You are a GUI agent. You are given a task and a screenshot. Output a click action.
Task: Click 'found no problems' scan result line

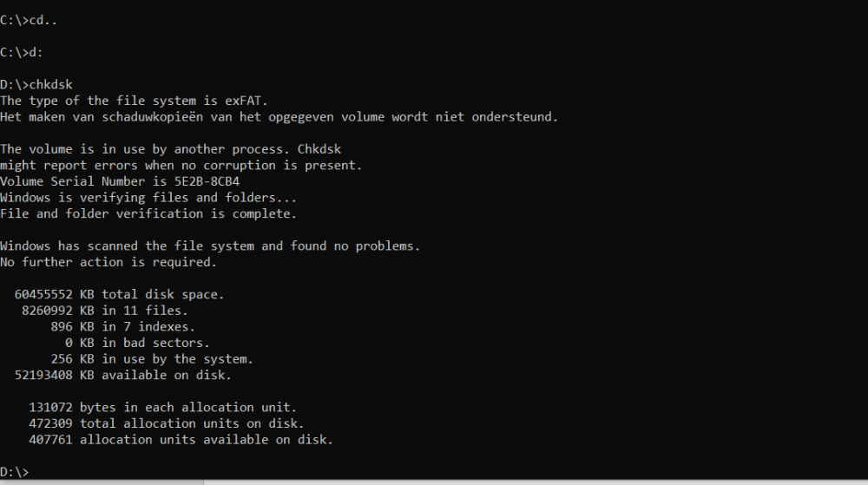click(x=210, y=246)
